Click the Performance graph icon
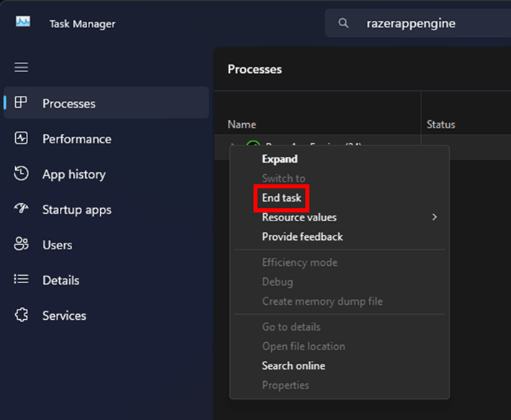 (22, 138)
